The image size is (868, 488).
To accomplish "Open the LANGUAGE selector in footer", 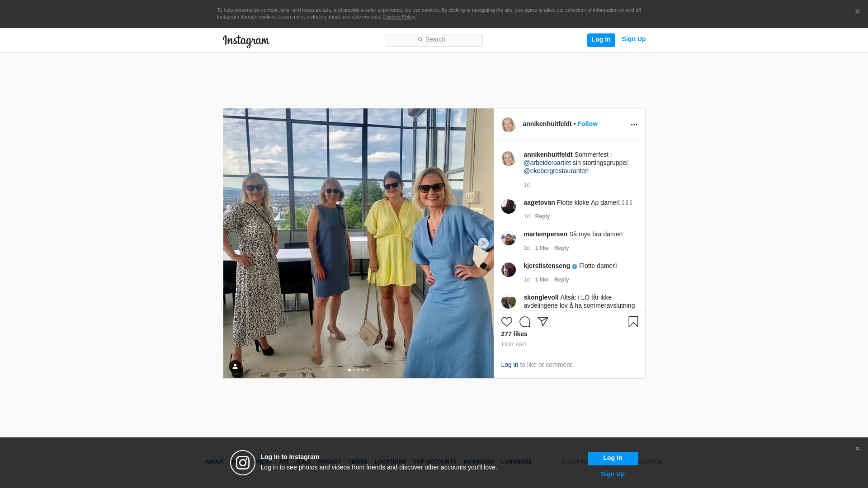I will pos(516,462).
